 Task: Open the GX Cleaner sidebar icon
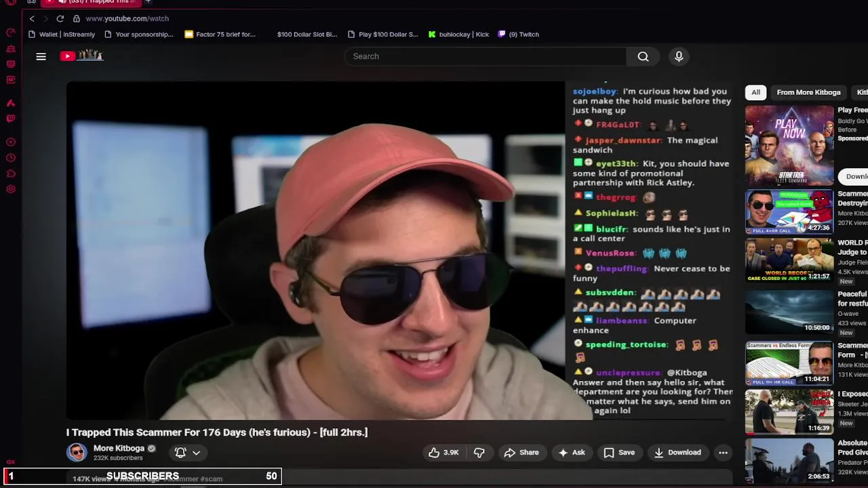tap(11, 49)
